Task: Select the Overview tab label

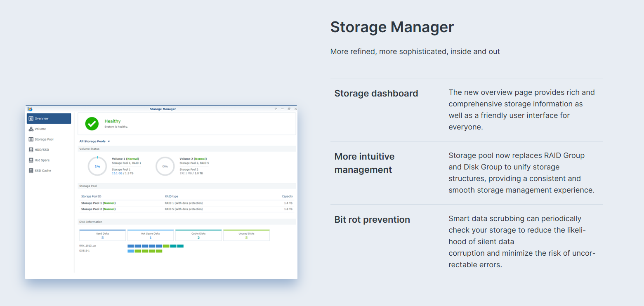Action: [x=41, y=118]
